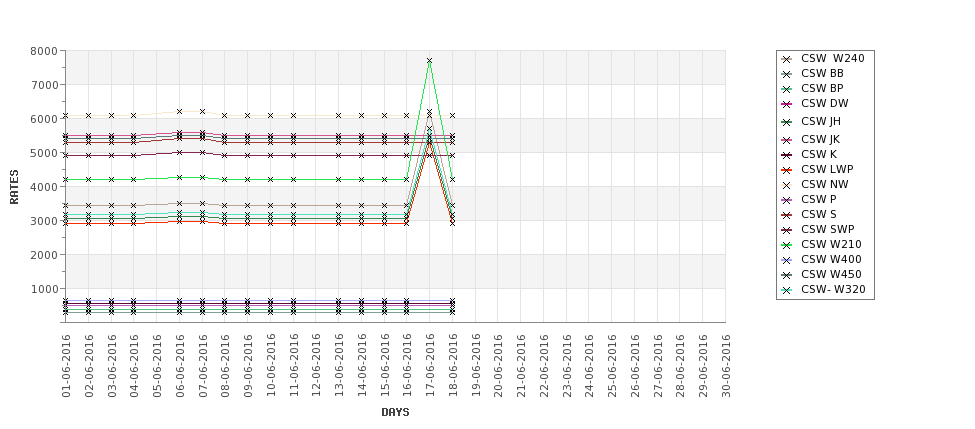Click the CSW NW legend marker icon
This screenshot has height=429, width=975.
tap(787, 185)
